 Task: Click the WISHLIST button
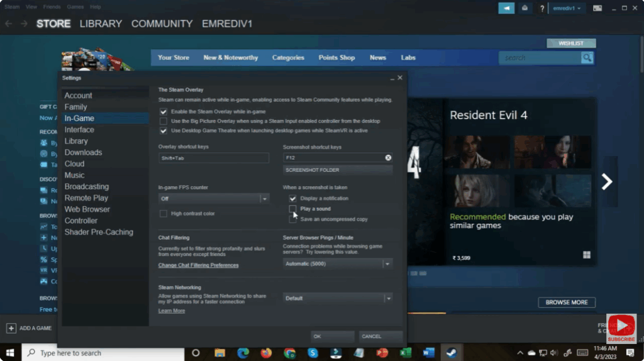coord(571,43)
